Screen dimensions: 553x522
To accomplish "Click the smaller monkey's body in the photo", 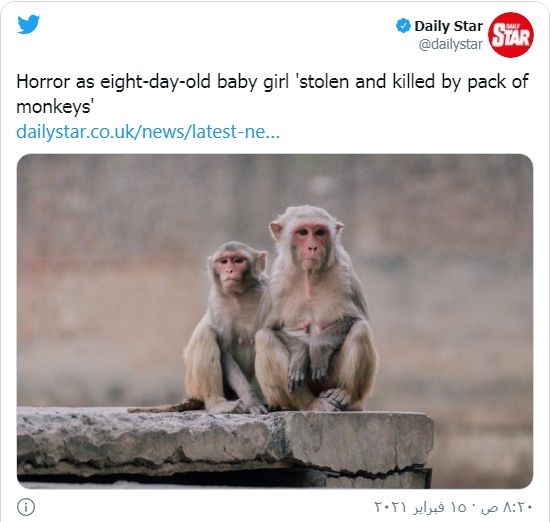I will click(x=226, y=332).
